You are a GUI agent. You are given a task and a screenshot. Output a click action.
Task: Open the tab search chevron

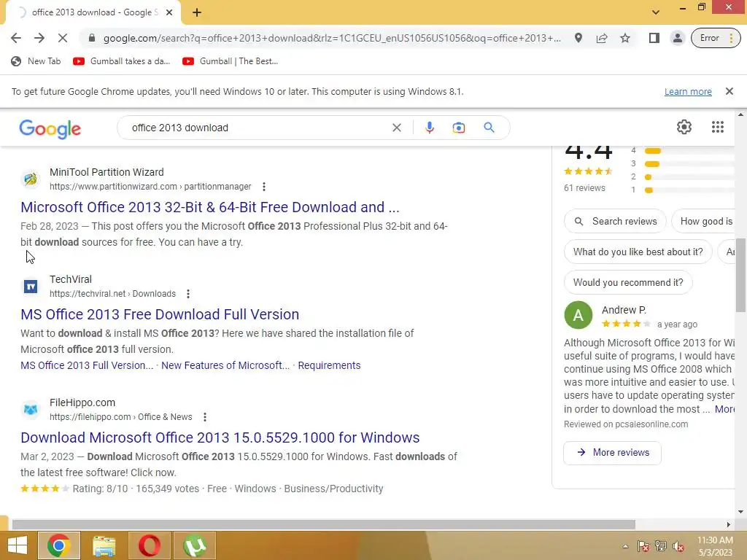656,12
